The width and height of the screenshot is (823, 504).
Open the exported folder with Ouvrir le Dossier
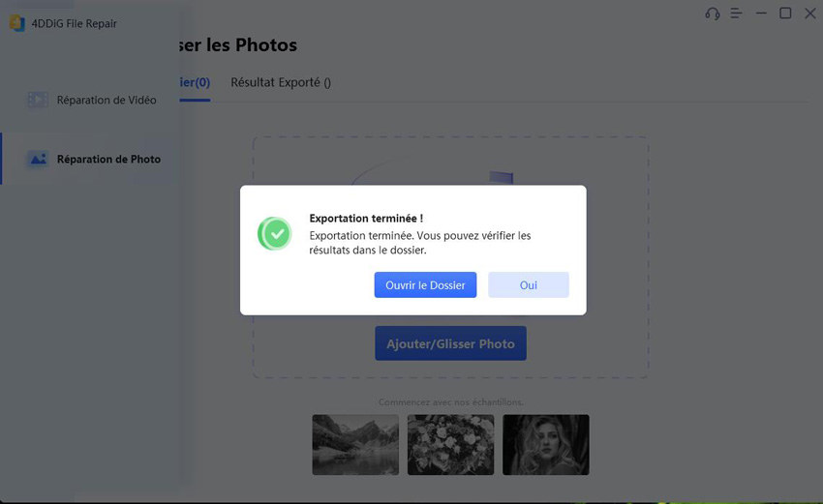(425, 284)
